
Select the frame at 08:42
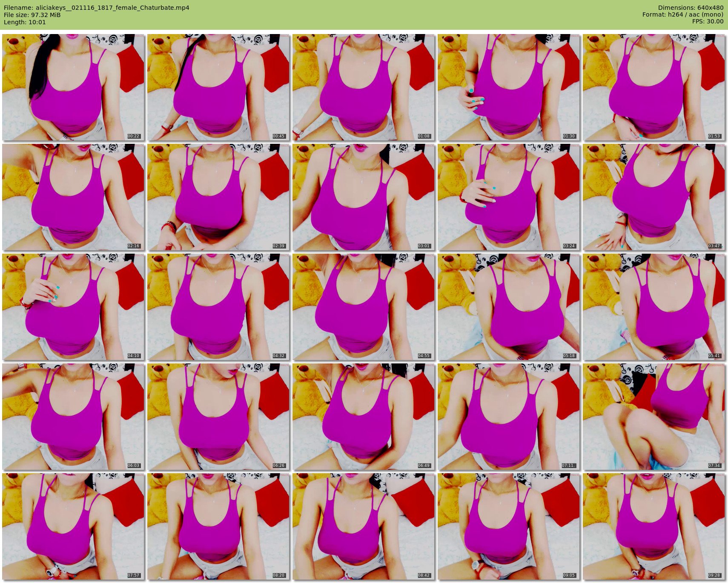coord(363,526)
